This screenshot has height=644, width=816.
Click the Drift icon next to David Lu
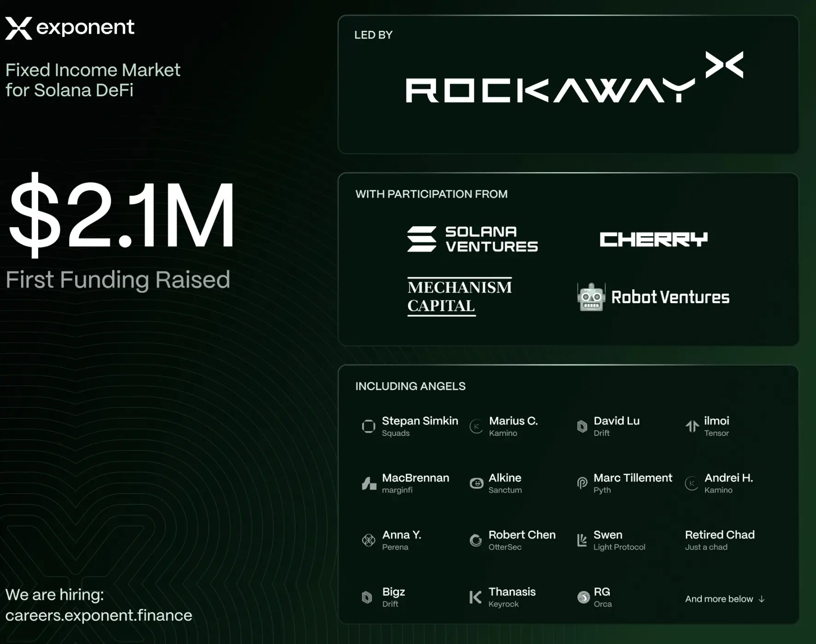(x=582, y=426)
